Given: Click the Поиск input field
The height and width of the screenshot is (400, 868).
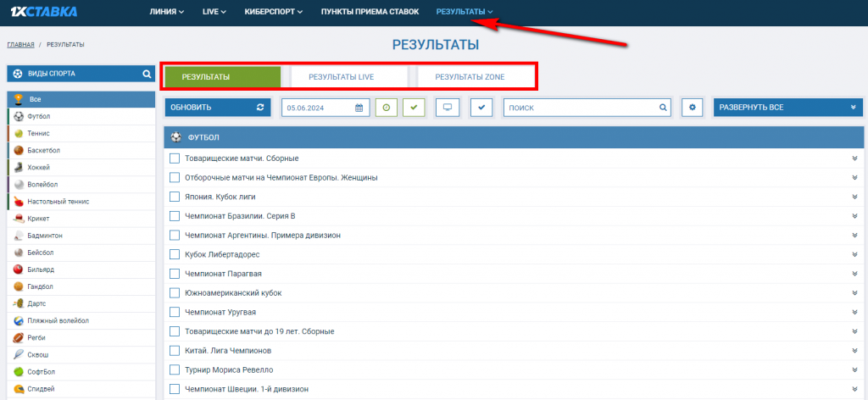Looking at the screenshot, I should coord(587,108).
